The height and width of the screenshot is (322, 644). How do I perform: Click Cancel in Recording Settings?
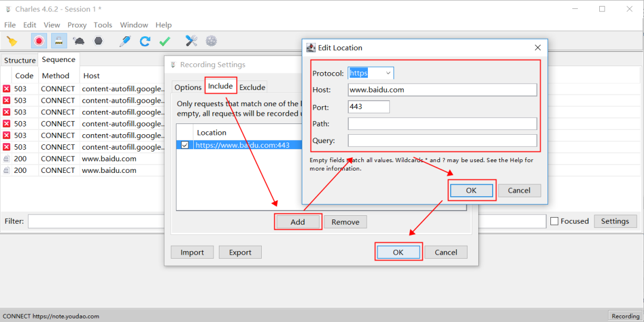pos(446,252)
